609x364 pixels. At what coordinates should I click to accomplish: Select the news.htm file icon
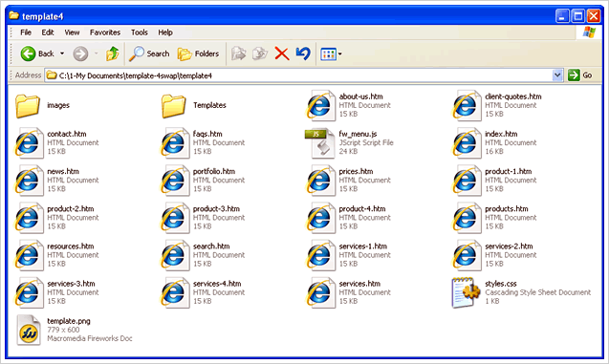29,181
